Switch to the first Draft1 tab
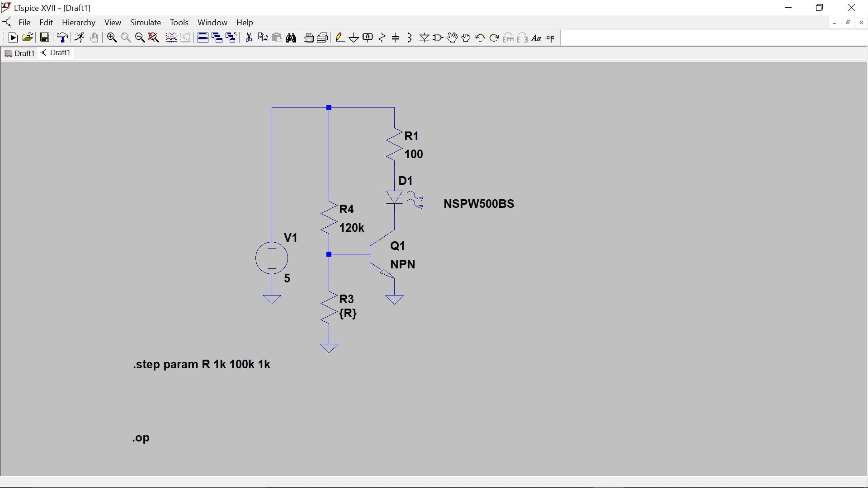 [x=19, y=53]
